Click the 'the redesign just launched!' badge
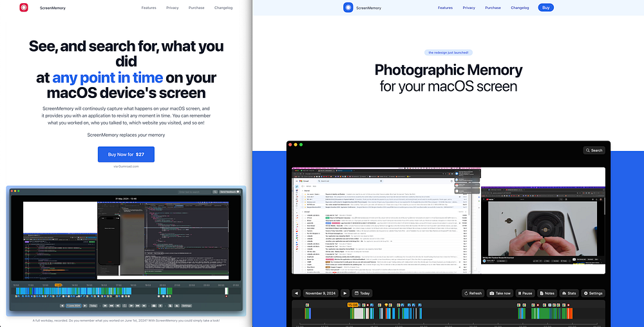The width and height of the screenshot is (644, 327). (448, 53)
